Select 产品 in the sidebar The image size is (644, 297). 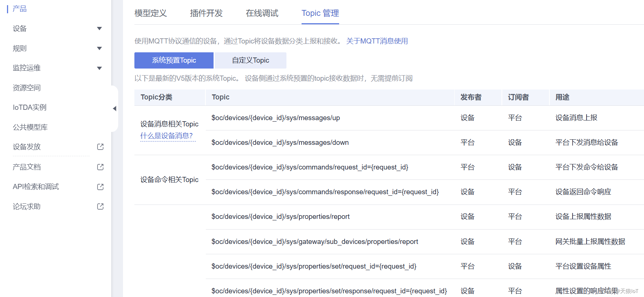pyautogui.click(x=20, y=9)
